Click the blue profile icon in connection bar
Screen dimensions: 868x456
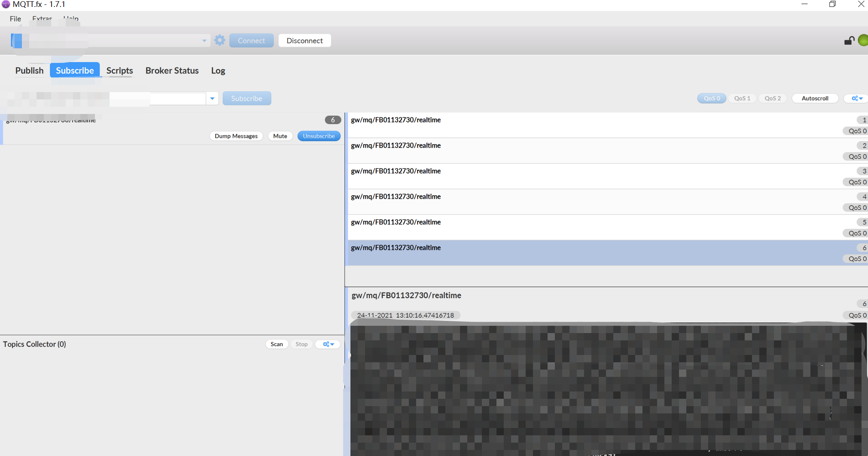point(17,41)
